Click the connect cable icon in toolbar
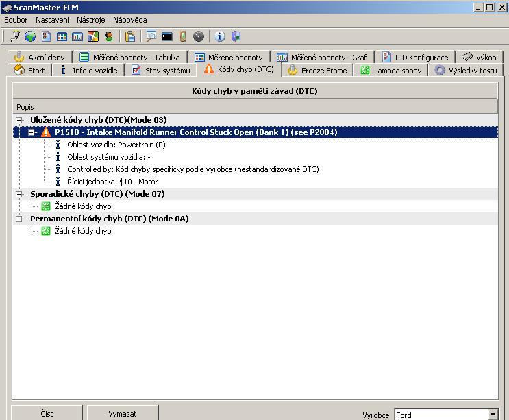Image resolution: width=509 pixels, height=420 pixels. 14,36
